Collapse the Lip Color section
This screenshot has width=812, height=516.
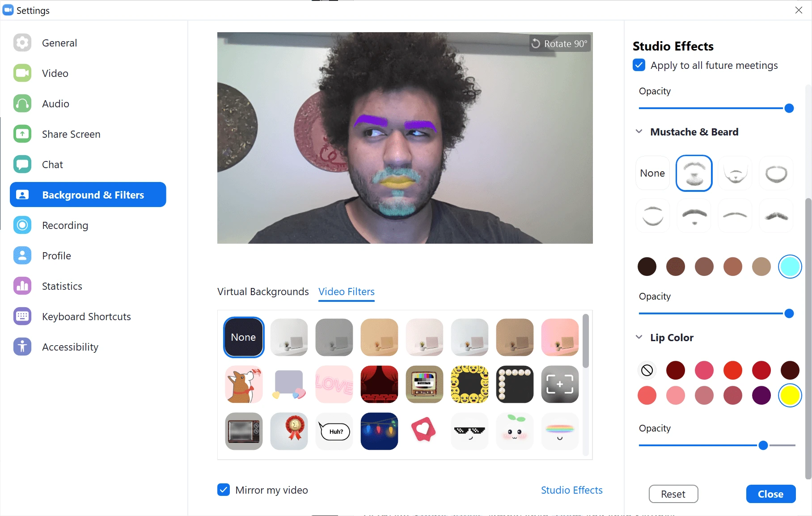pos(639,338)
